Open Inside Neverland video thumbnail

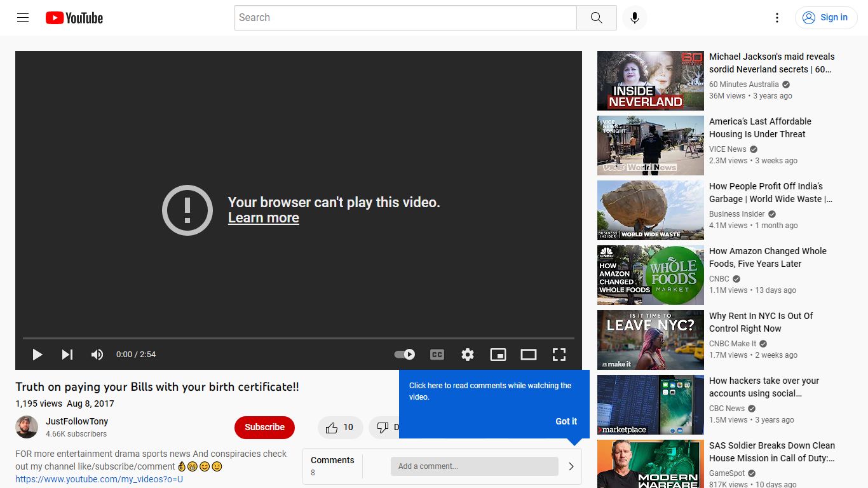651,81
